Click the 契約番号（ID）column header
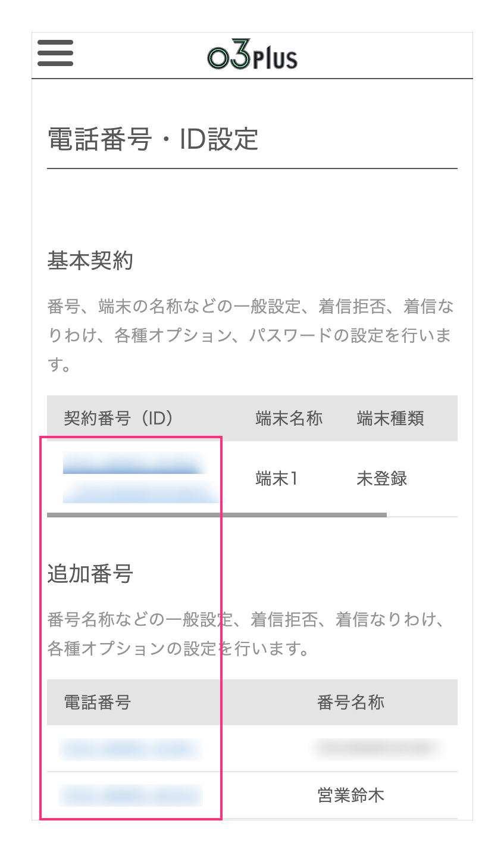The height and width of the screenshot is (852, 504). pyautogui.click(x=118, y=419)
